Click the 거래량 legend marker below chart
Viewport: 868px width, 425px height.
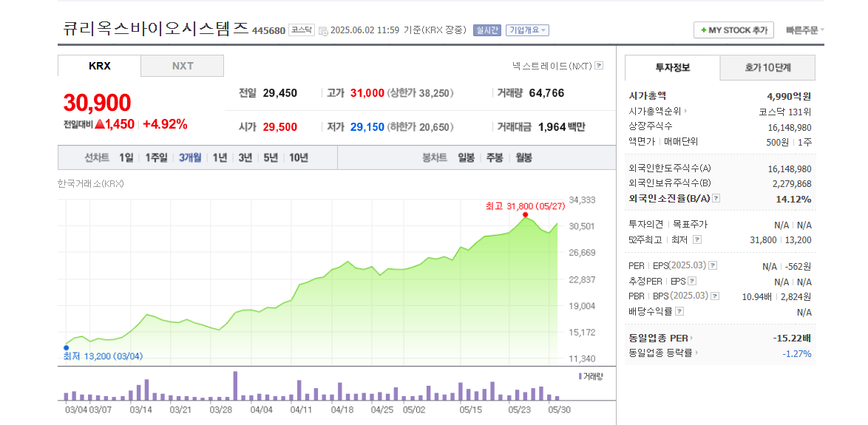click(x=580, y=375)
